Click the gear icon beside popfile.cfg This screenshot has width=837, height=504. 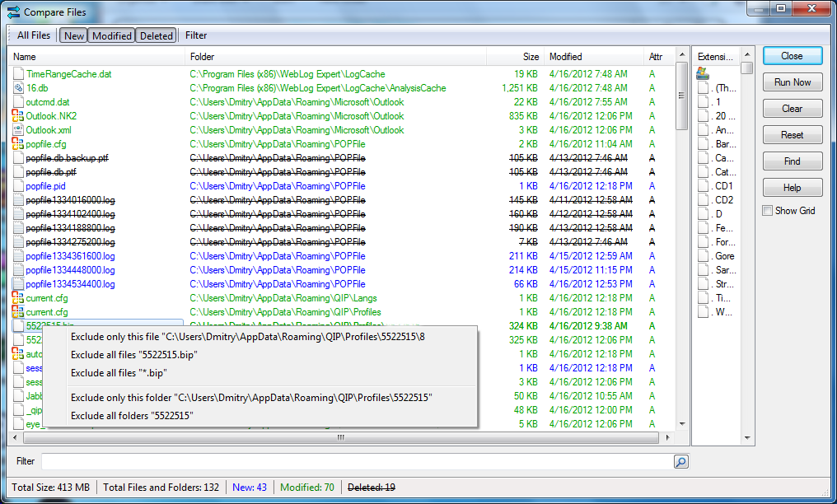(18, 144)
